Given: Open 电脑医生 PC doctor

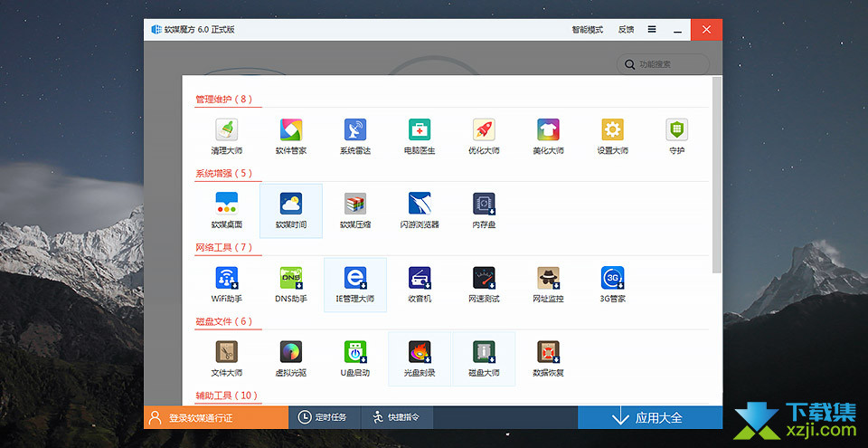Looking at the screenshot, I should pyautogui.click(x=420, y=137).
